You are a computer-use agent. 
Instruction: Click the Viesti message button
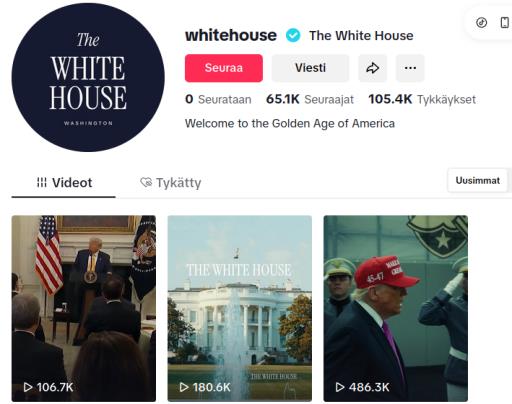[310, 68]
